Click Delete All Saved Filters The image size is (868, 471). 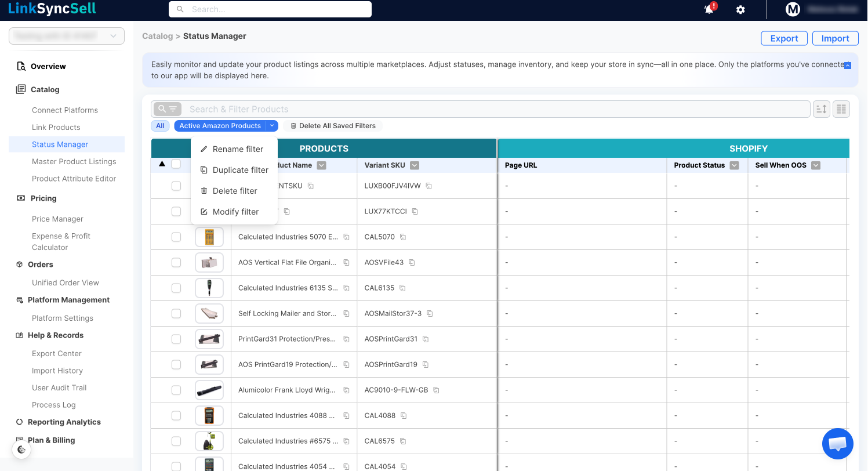333,126
